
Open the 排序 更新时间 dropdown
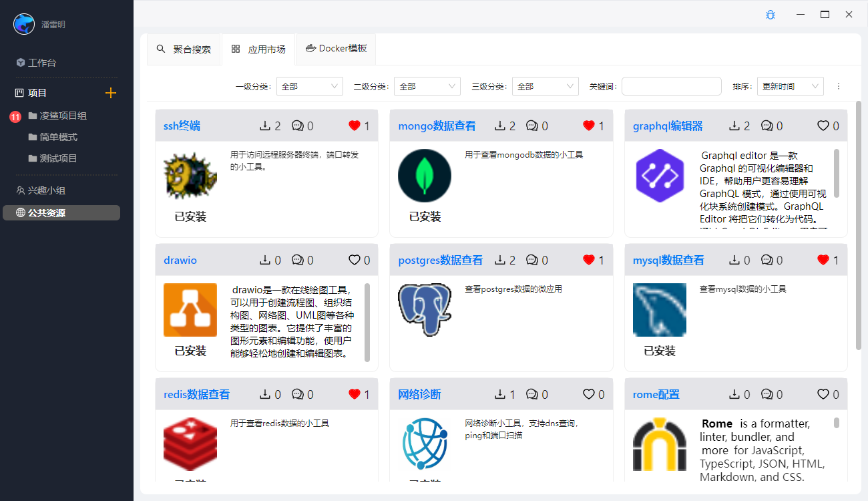click(x=791, y=86)
